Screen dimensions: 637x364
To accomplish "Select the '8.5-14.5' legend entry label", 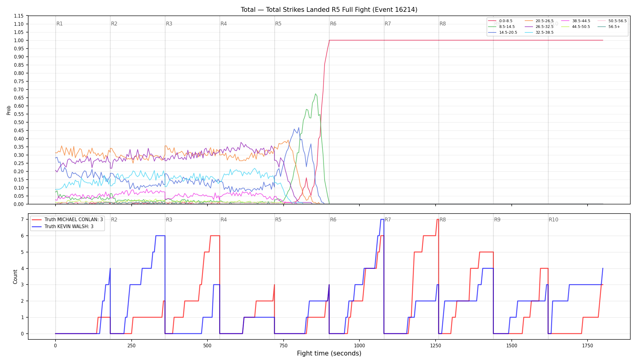I will (x=507, y=27).
